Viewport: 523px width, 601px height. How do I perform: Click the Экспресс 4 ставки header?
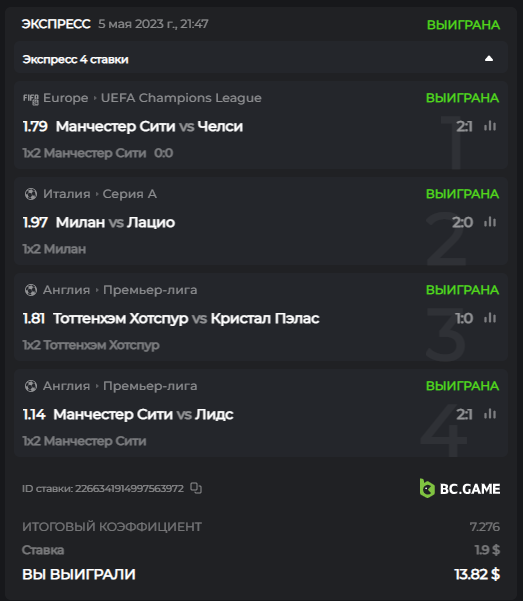(x=76, y=59)
